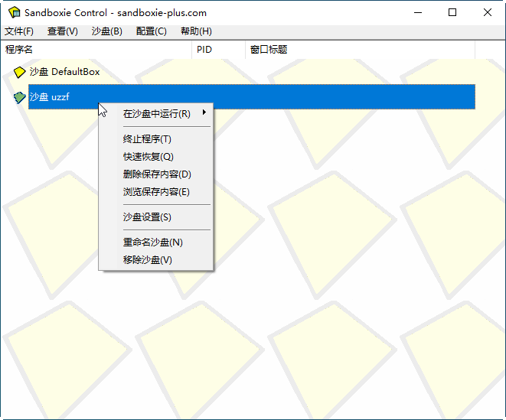Click the PID column header
This screenshot has width=506, height=420.
(218, 50)
